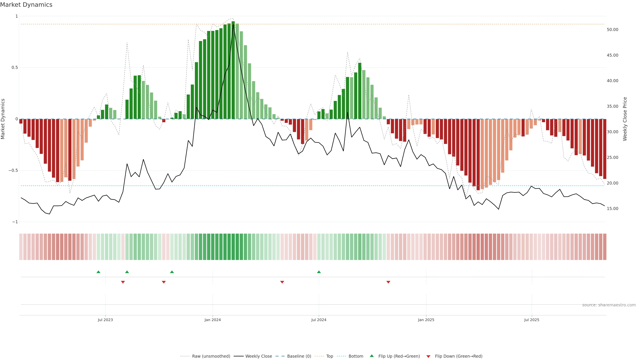Click the second red Flip Down triangle marker
Image resolution: width=644 pixels, height=362 pixels.
tap(164, 282)
